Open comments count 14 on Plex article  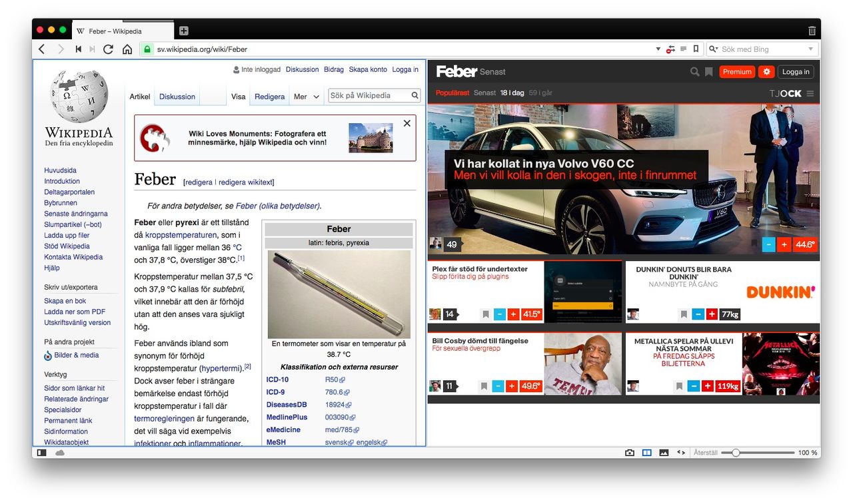[450, 314]
